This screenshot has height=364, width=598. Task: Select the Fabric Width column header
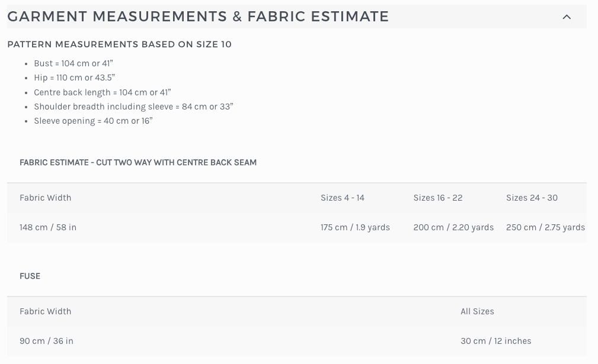(45, 198)
